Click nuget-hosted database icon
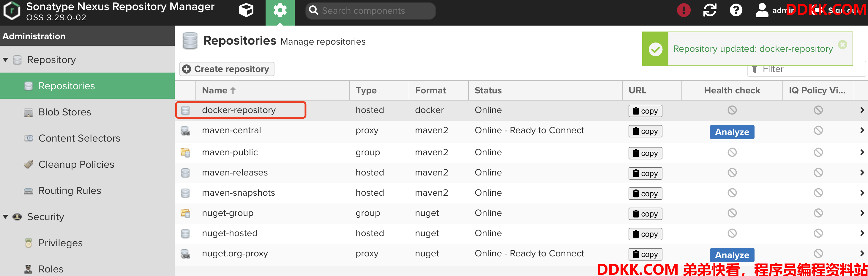The height and width of the screenshot is (276, 868). [x=185, y=233]
